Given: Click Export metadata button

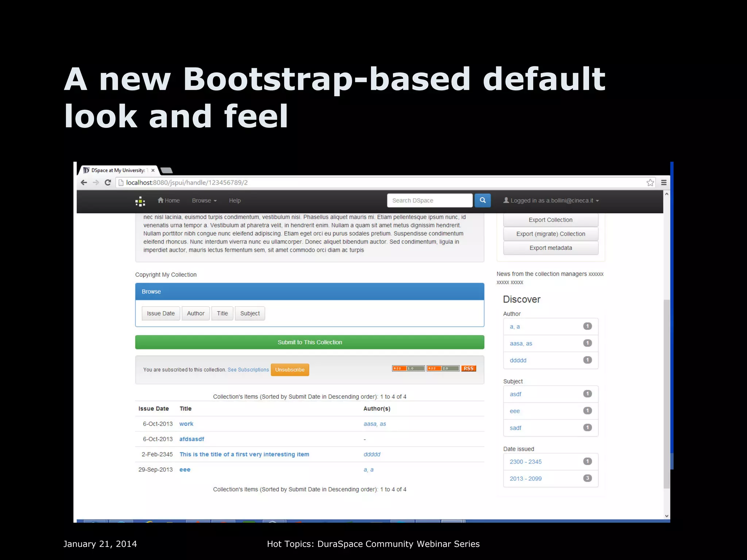Looking at the screenshot, I should click(x=551, y=248).
